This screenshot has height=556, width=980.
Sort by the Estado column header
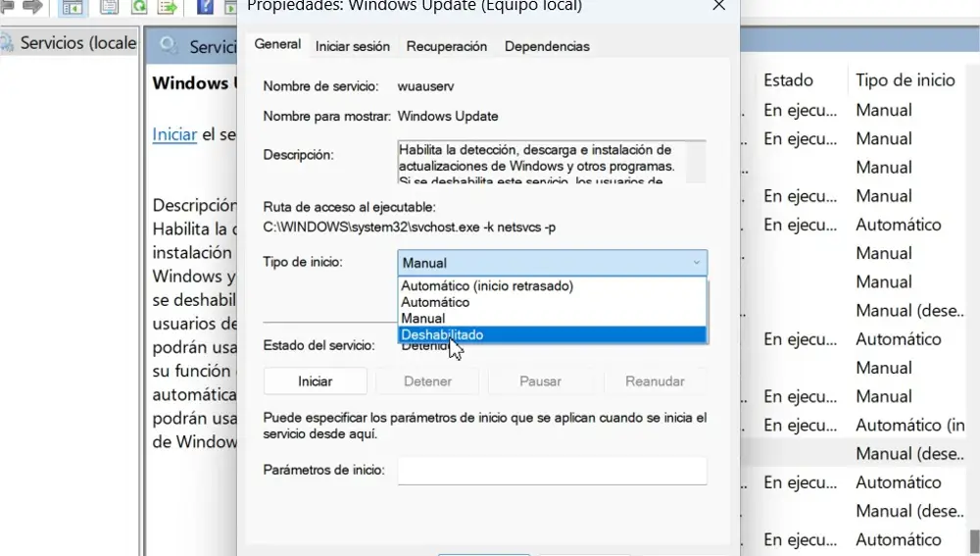coord(788,80)
